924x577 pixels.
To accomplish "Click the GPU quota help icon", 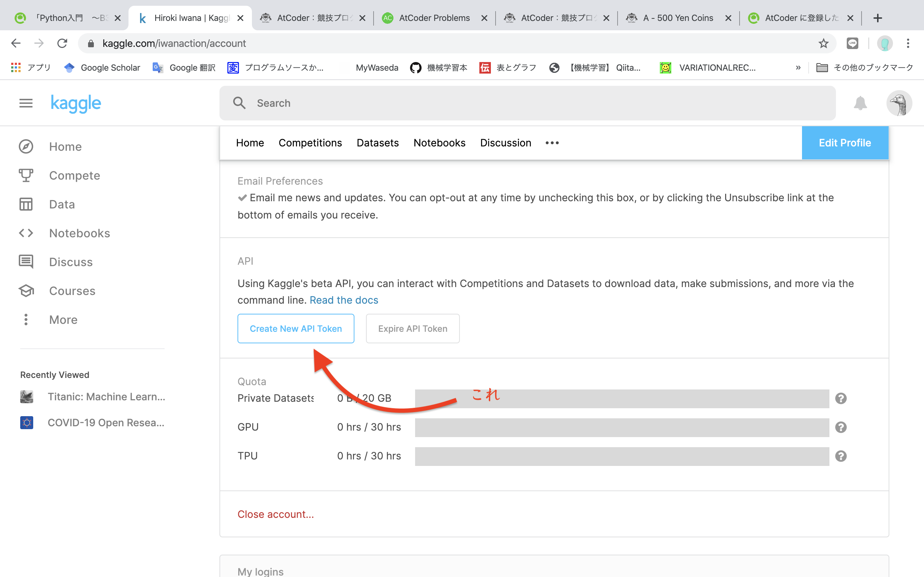I will click(841, 427).
